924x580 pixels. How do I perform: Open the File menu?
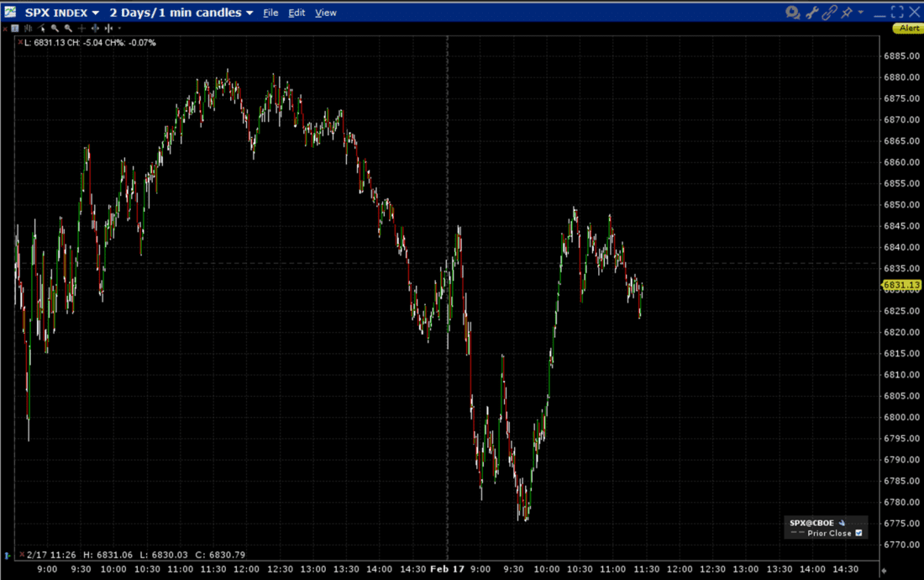pyautogui.click(x=270, y=13)
